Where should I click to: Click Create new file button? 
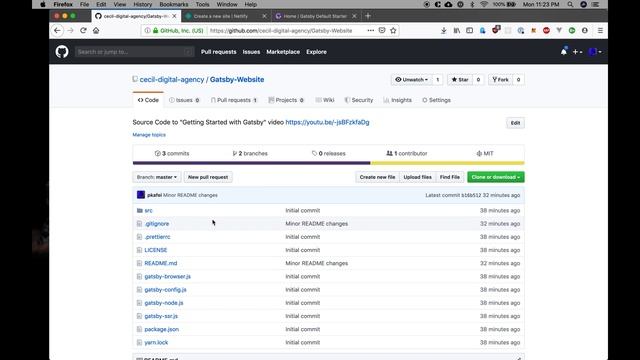[x=377, y=177]
